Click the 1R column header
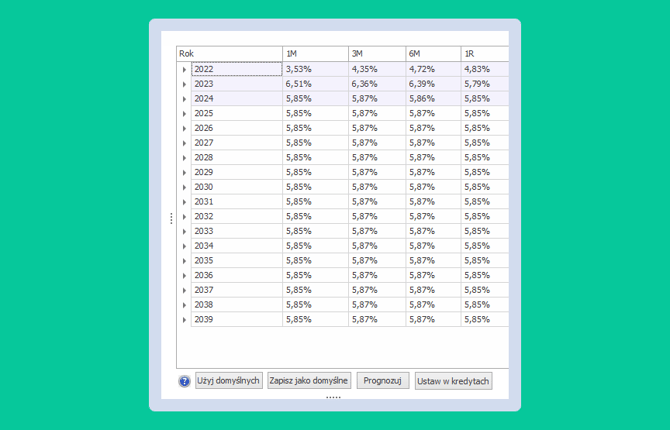670x430 pixels. (x=485, y=54)
